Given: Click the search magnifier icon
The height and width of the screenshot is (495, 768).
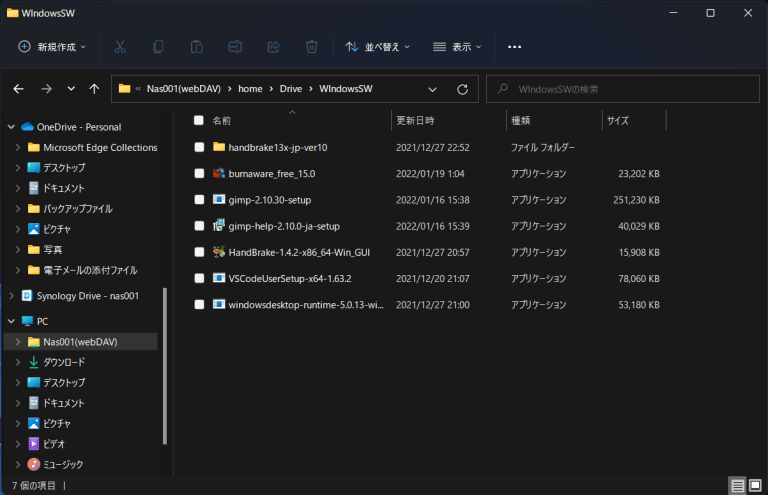Looking at the screenshot, I should [x=503, y=89].
